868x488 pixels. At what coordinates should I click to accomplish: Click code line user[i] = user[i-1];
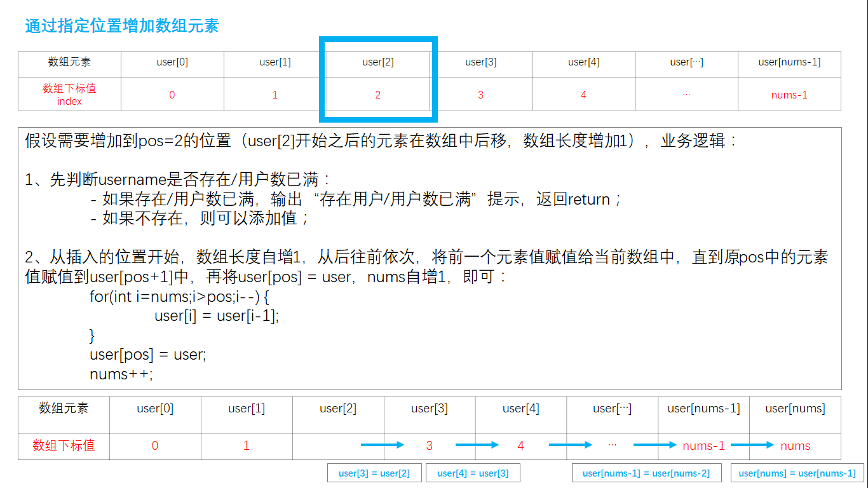(x=217, y=316)
